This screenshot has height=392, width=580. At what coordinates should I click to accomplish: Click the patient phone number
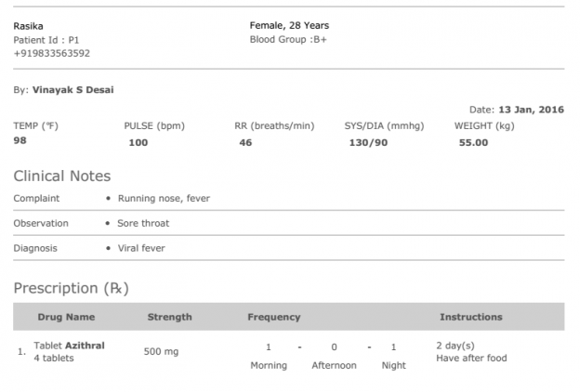(51, 53)
